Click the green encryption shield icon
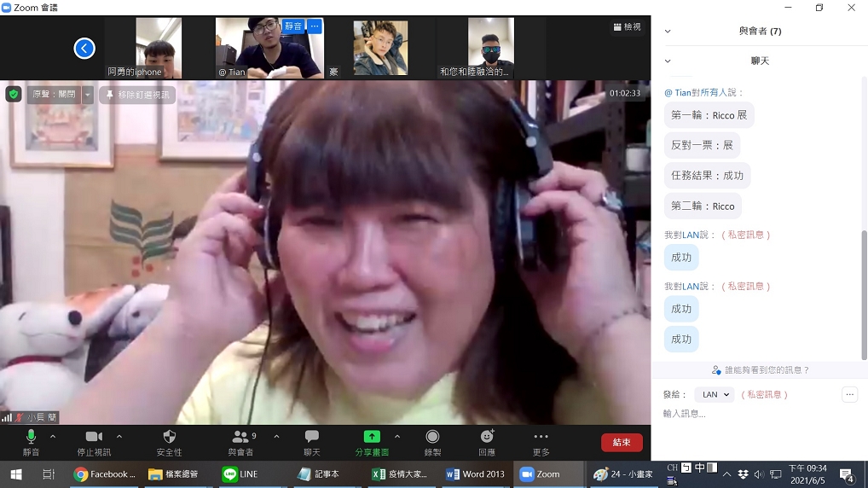 pyautogui.click(x=14, y=94)
